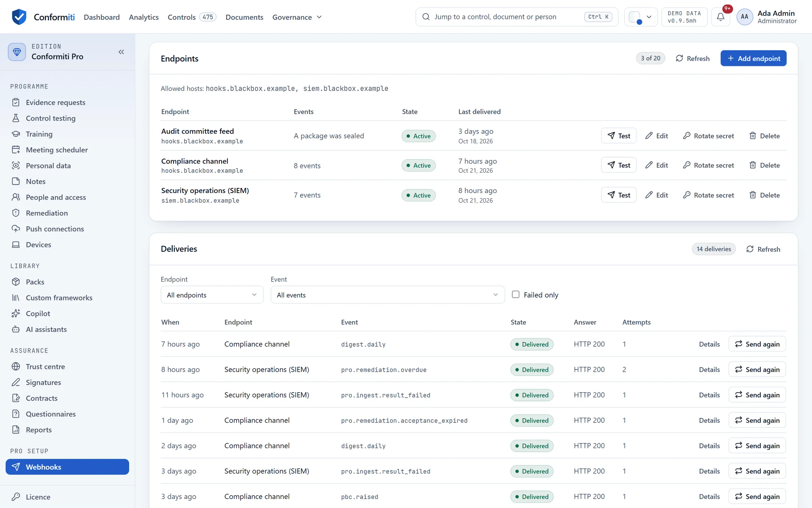Click the pro.remediation.acceptance_expired event

tap(404, 421)
